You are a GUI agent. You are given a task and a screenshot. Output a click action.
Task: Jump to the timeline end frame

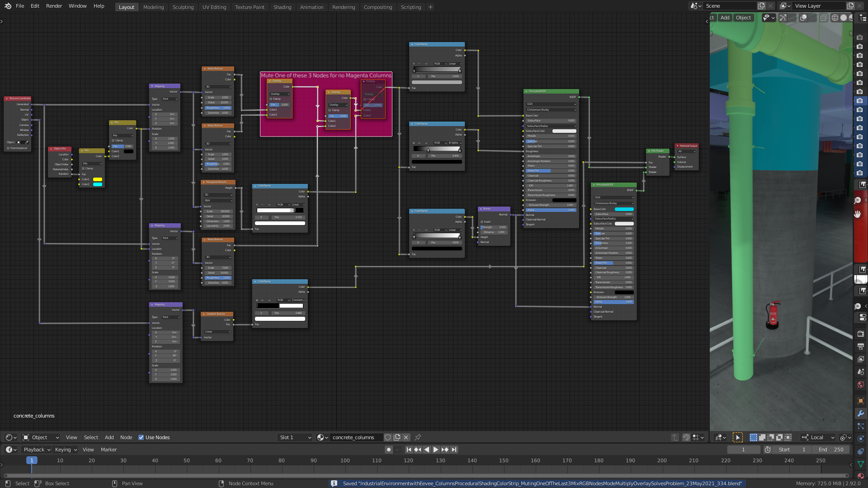click(x=454, y=450)
